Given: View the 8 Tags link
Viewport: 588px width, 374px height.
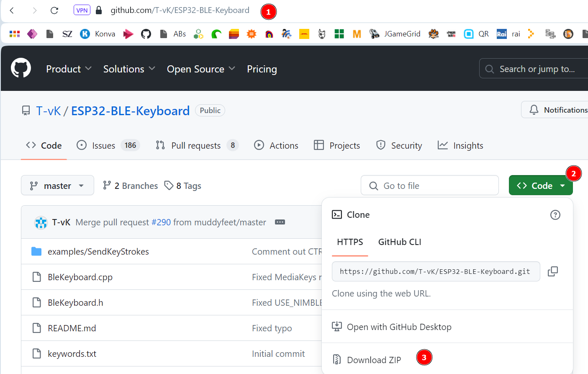Looking at the screenshot, I should pyautogui.click(x=183, y=186).
